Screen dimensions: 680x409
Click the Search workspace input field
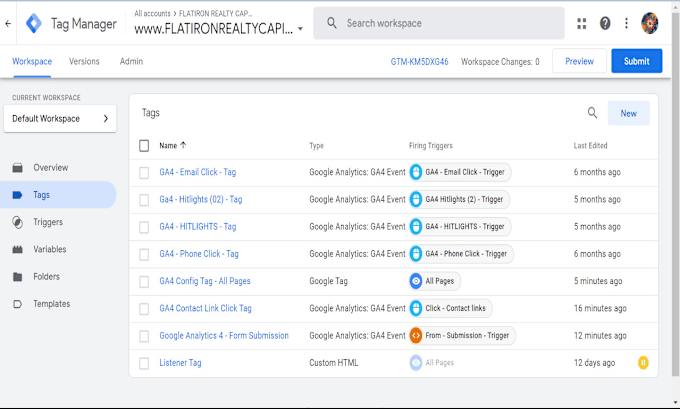coord(439,23)
